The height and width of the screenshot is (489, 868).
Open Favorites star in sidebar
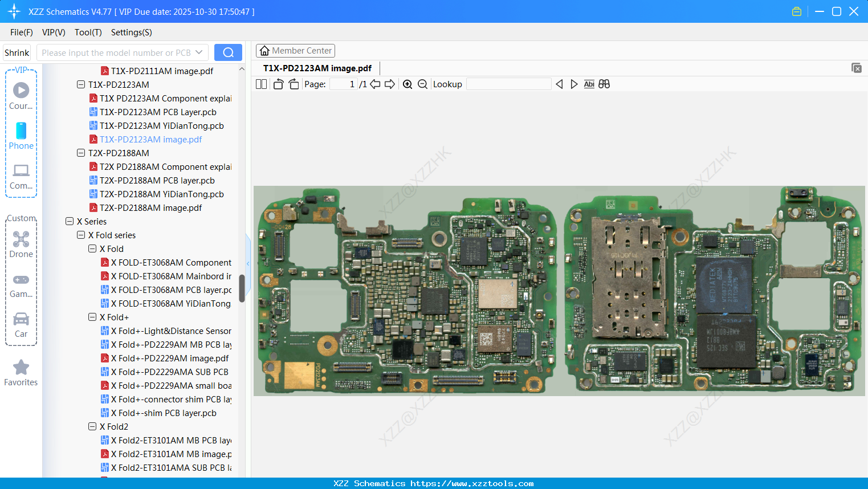pos(21,373)
